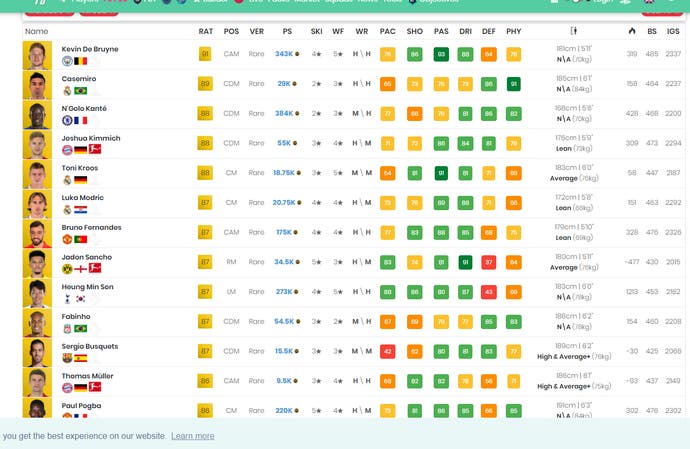The image size is (690, 449).
Task: Click Joshua Kimmich's Bayern Munich badge
Action: point(67,150)
